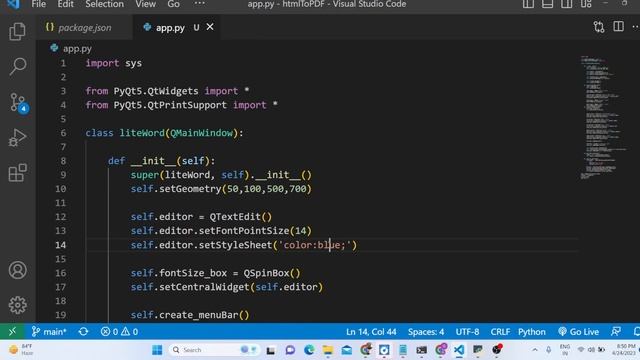Viewport: 640px width, 360px height.
Task: Open the Selection menu
Action: (x=104, y=4)
